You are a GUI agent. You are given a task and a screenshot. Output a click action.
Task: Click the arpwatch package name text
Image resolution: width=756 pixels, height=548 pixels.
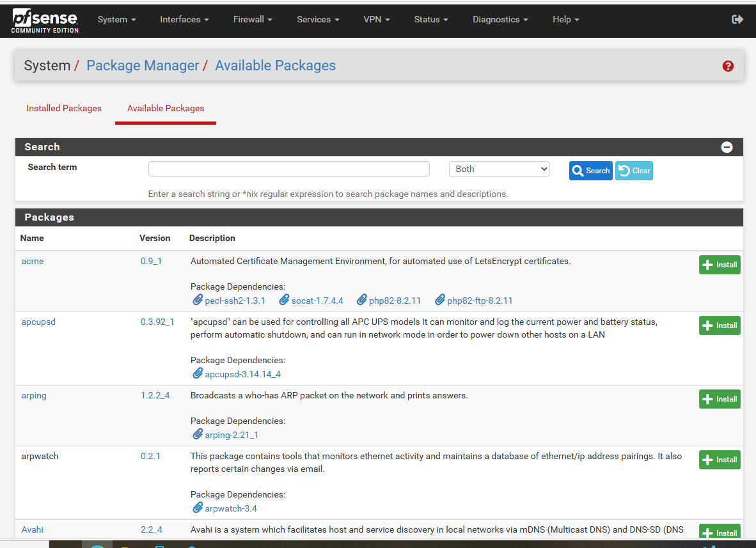(40, 456)
